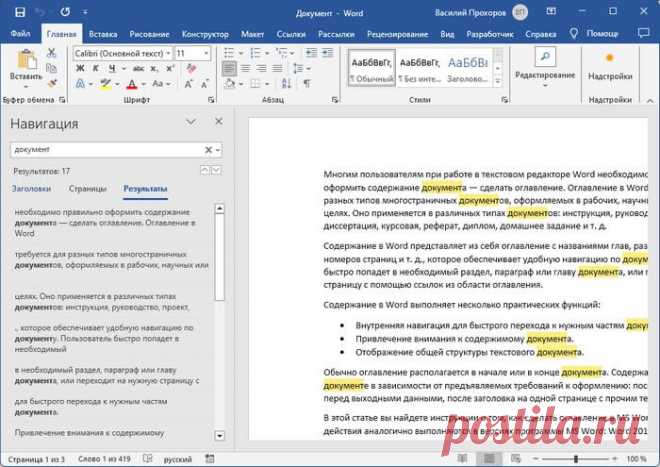Open the bullet list dropdown arrow
Viewport: 660px width, 467px height.
coord(241,53)
